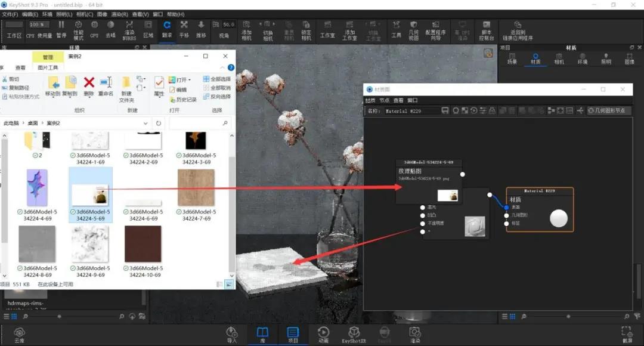Screen dimensions: 644x346
Task: Switch to the 环境 tab in project panel
Action: [x=583, y=58]
